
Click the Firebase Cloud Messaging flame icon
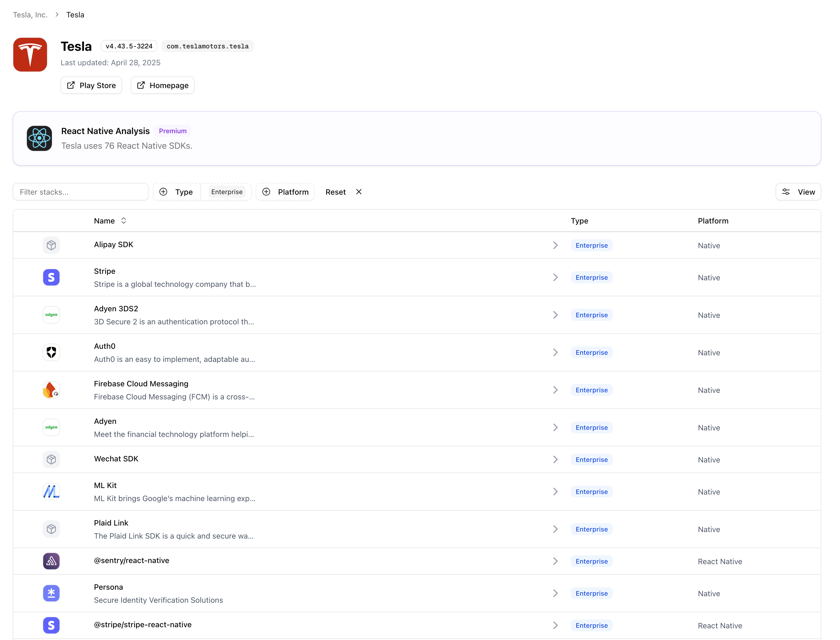point(51,390)
